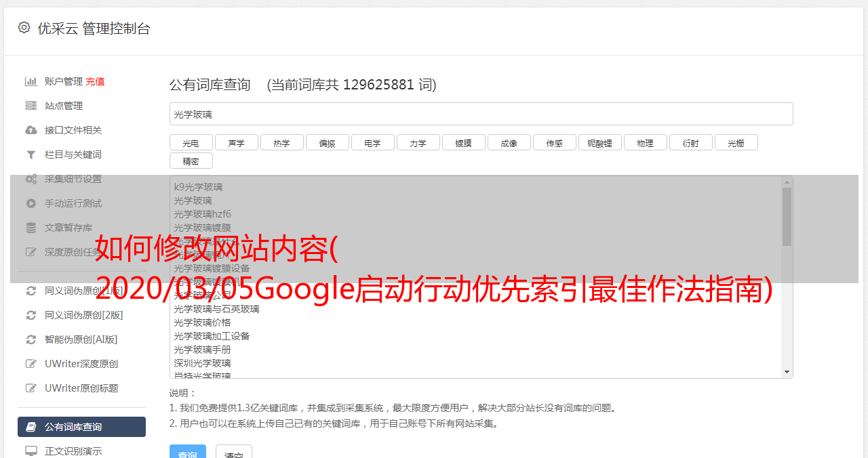Click the cloud upload icon for 接口文件相关
Screen dimensions: 868x458
(31, 130)
